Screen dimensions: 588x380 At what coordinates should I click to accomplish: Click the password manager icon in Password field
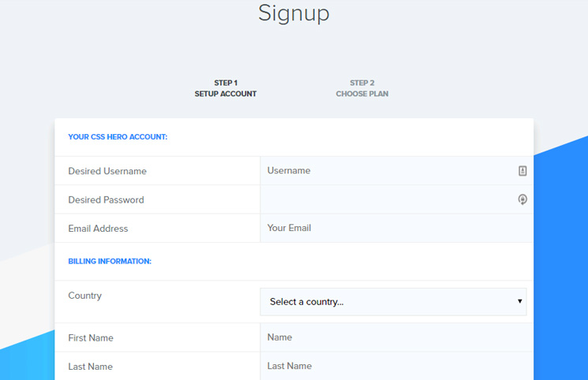pyautogui.click(x=522, y=199)
